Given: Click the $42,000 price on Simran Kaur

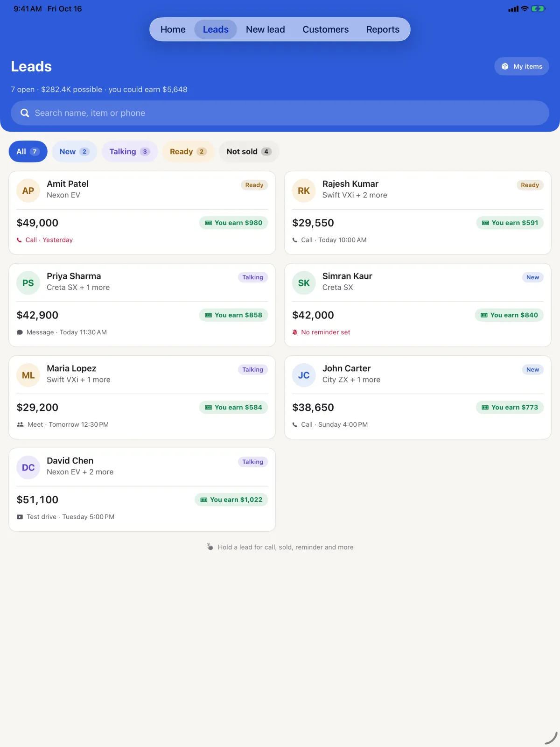Looking at the screenshot, I should 313,315.
